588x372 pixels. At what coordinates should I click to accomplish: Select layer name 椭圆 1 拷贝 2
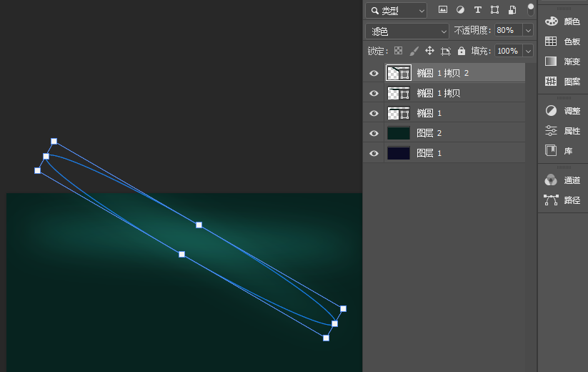pos(442,73)
